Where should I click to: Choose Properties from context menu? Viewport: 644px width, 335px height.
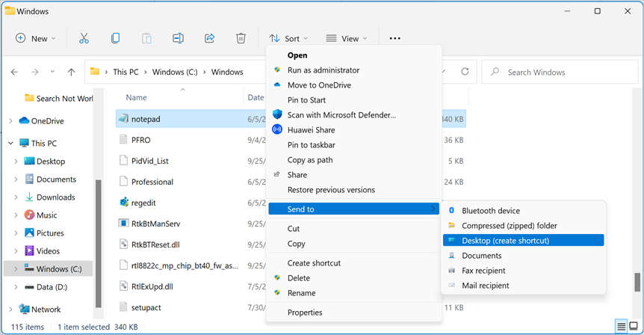tap(305, 313)
